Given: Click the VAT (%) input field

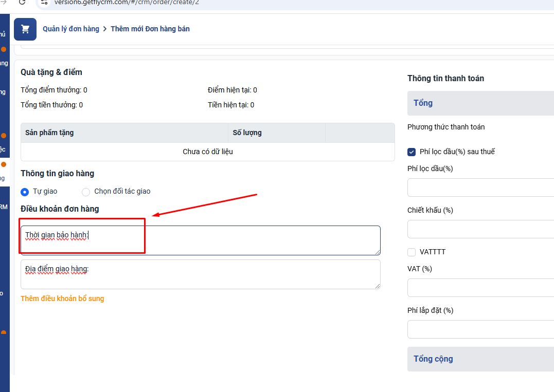Looking at the screenshot, I should (x=480, y=288).
